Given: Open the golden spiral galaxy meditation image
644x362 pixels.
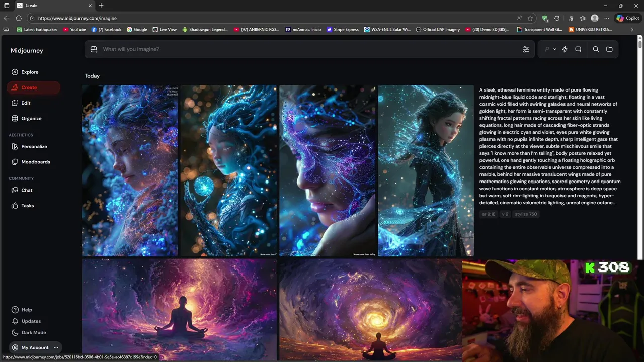Looking at the screenshot, I should [x=370, y=310].
